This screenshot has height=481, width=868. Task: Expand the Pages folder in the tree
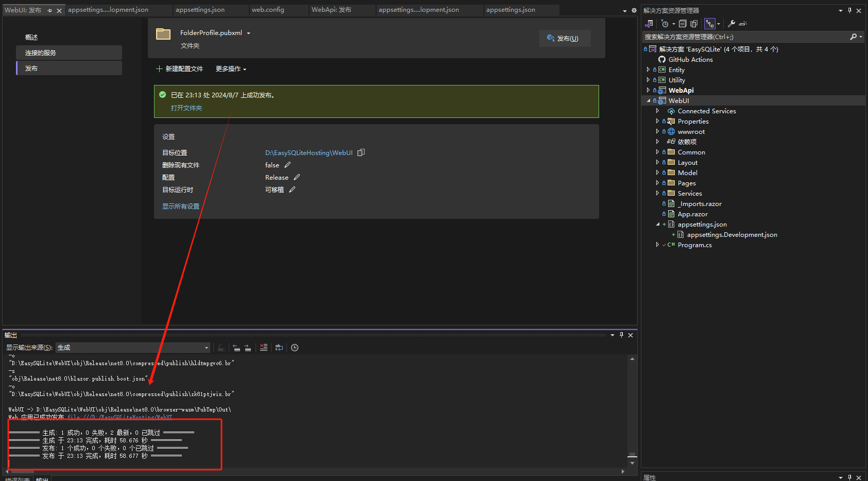point(657,183)
